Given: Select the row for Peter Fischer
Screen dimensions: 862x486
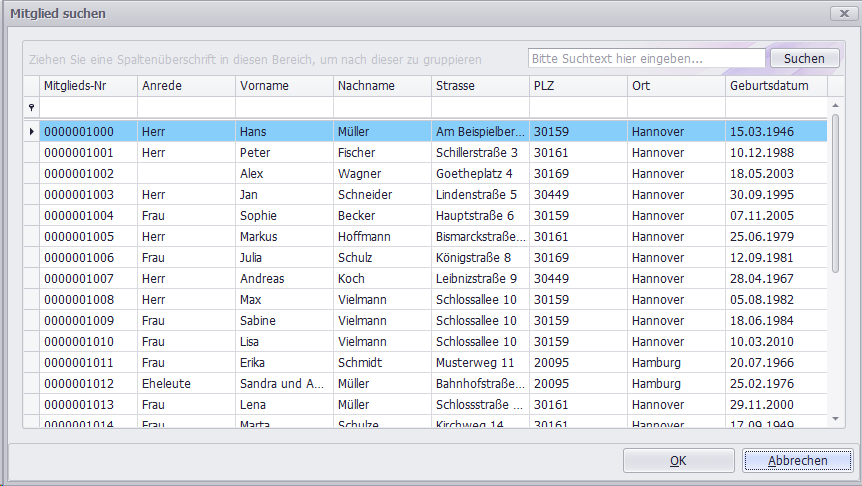Looking at the screenshot, I should pos(284,153).
